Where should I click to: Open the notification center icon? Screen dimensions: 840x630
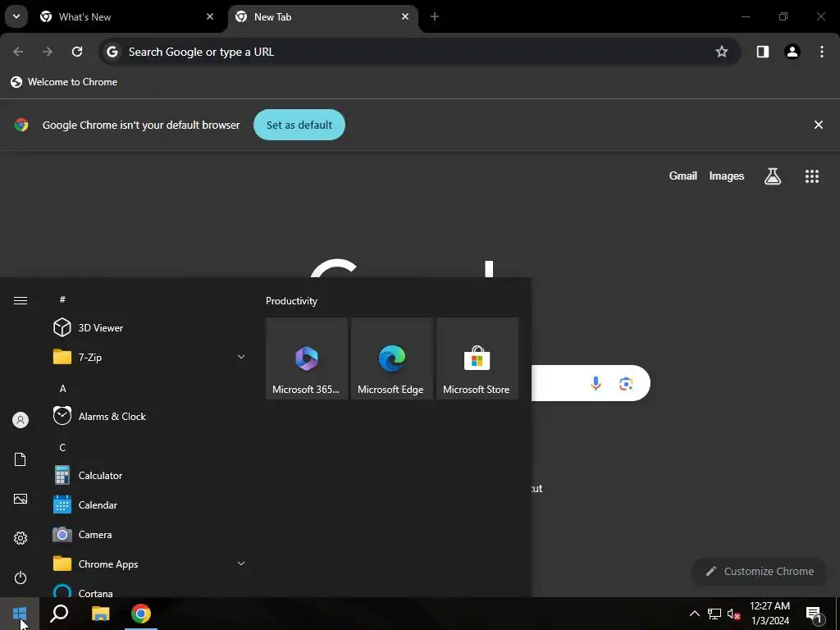pos(814,614)
